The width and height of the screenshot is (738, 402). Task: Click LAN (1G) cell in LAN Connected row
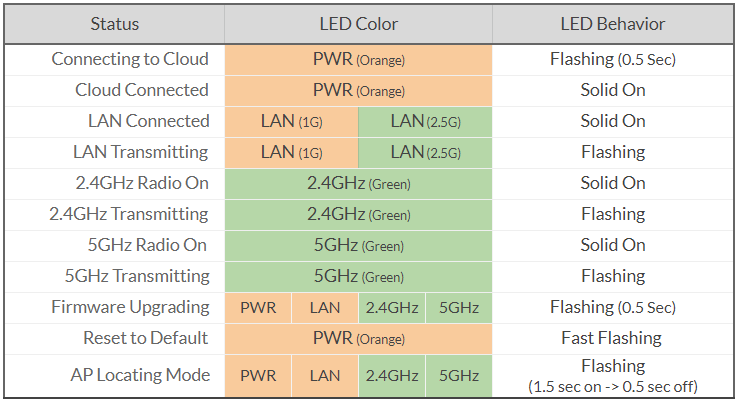[291, 121]
